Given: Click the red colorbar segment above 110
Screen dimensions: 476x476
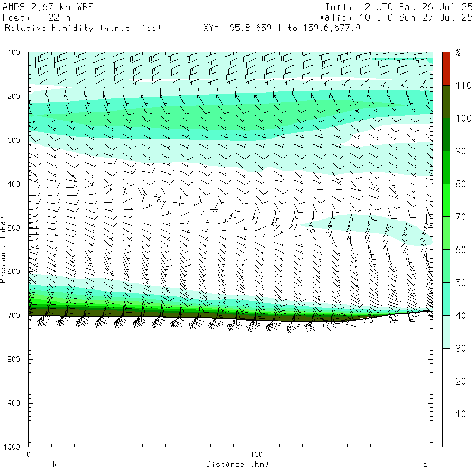Looking at the screenshot, I should (446, 69).
